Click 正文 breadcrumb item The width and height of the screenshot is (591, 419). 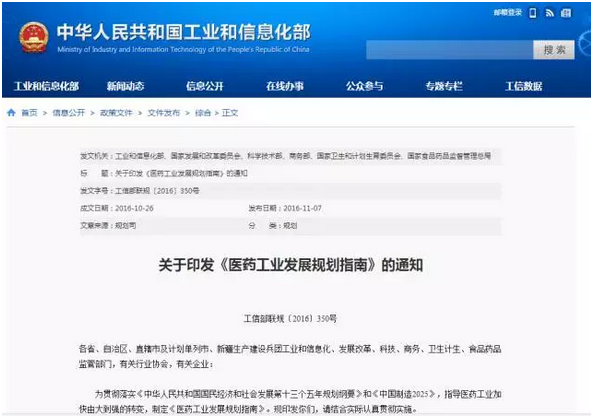(230, 113)
